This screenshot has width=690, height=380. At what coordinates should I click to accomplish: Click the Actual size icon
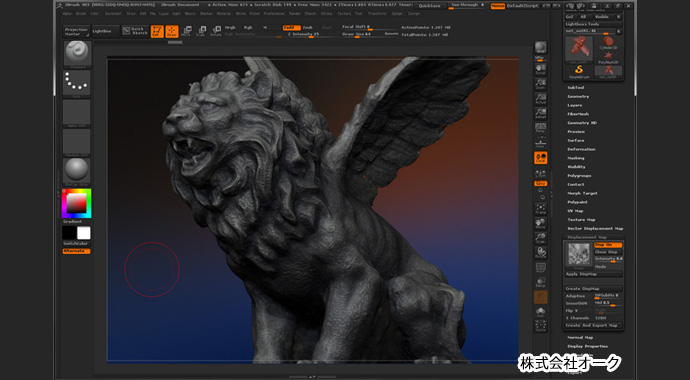[x=540, y=99]
